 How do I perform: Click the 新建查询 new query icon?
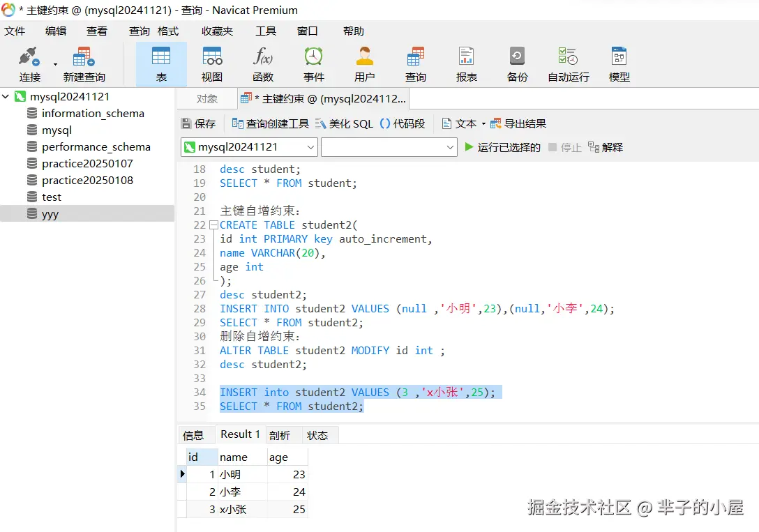coord(84,64)
